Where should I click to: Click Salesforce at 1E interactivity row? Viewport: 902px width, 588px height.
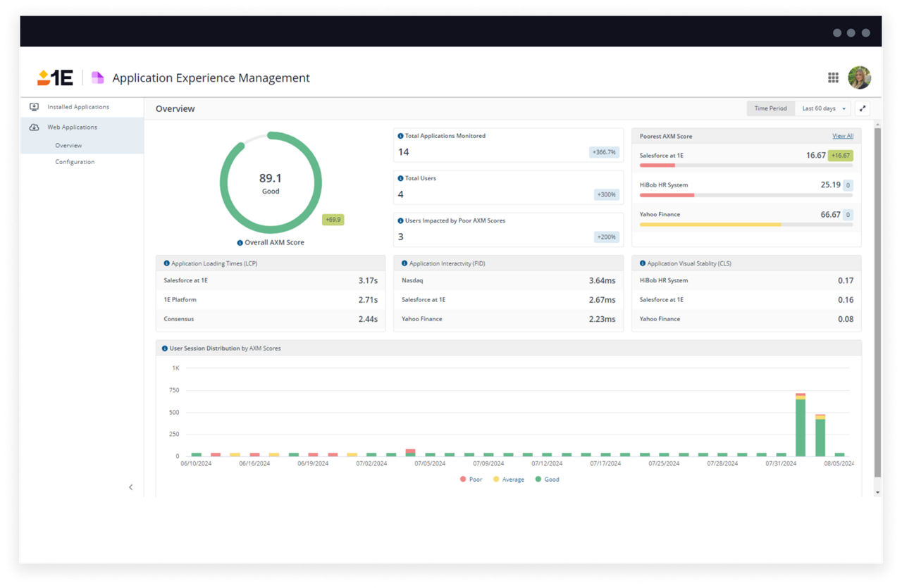(508, 300)
